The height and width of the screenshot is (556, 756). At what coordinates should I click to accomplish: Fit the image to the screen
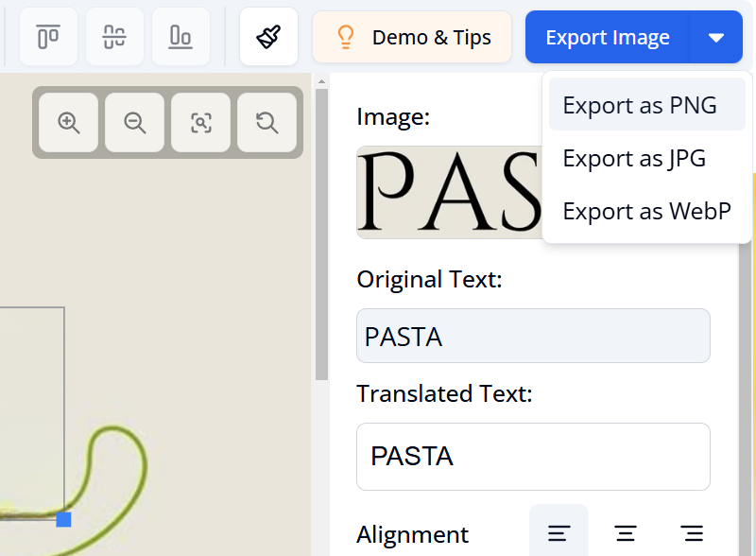pos(200,122)
